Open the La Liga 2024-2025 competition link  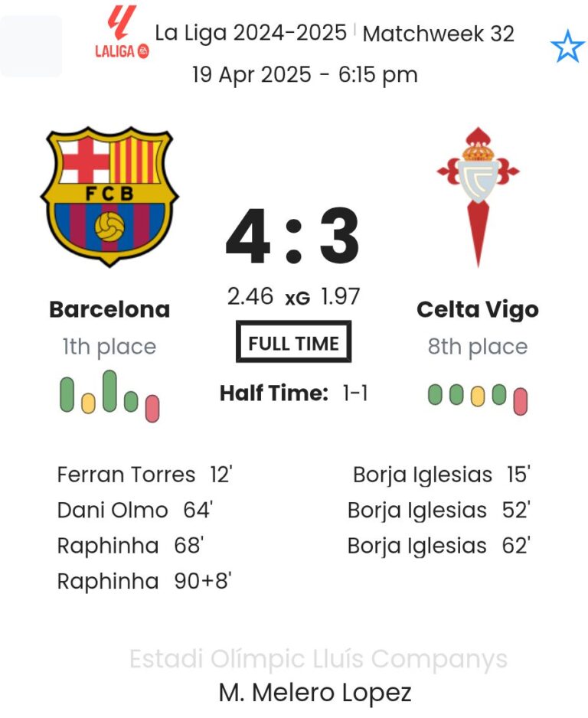250,34
